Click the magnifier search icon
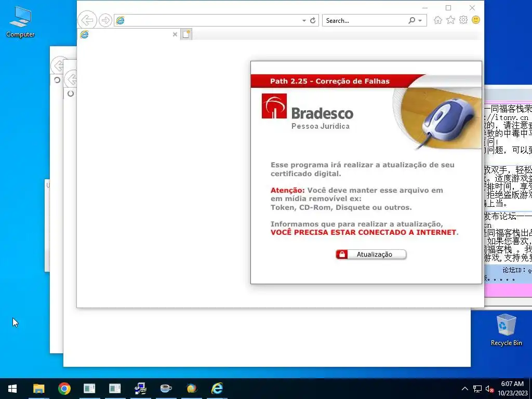532x399 pixels. [411, 20]
